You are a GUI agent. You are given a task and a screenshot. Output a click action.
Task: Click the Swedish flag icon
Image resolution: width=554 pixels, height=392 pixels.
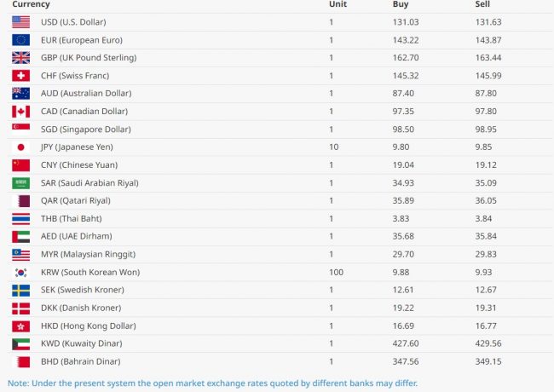tap(21, 290)
